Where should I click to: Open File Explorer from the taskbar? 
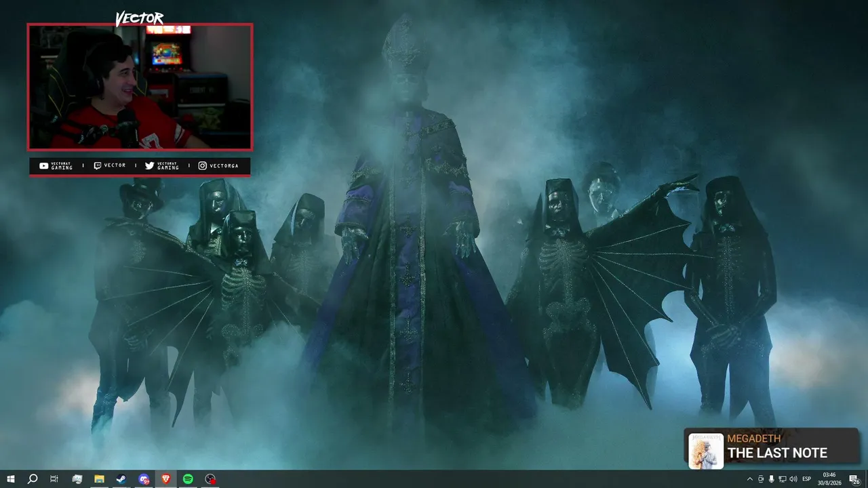tap(99, 479)
